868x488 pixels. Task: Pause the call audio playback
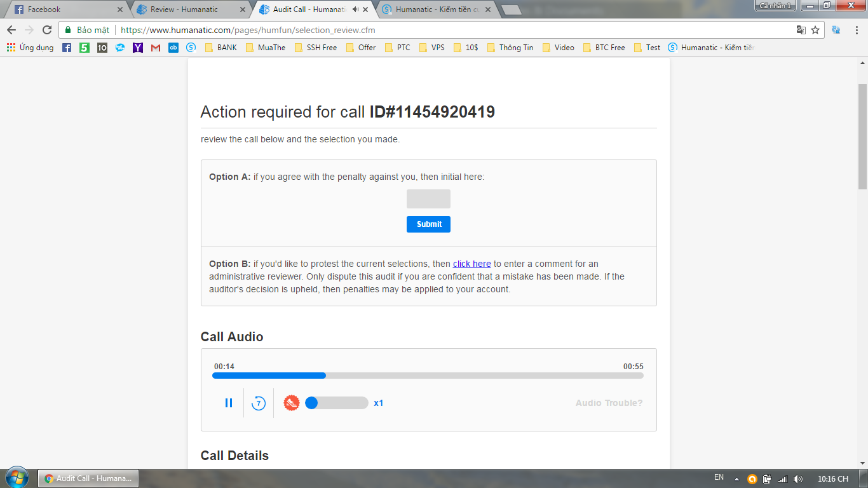coord(229,403)
